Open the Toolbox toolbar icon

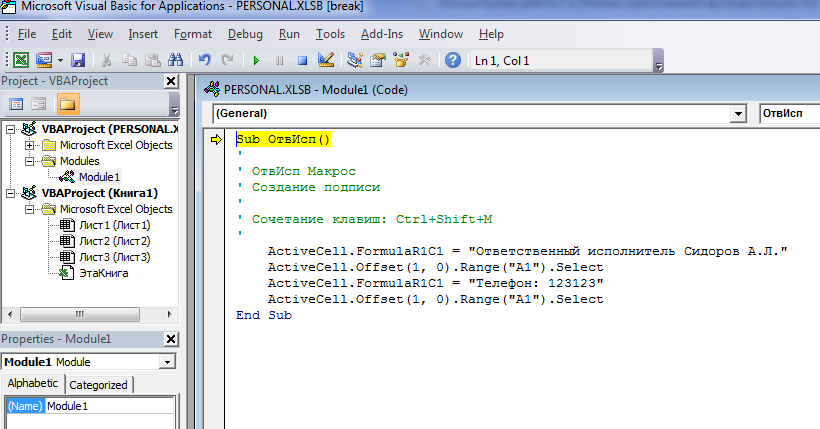coord(424,60)
